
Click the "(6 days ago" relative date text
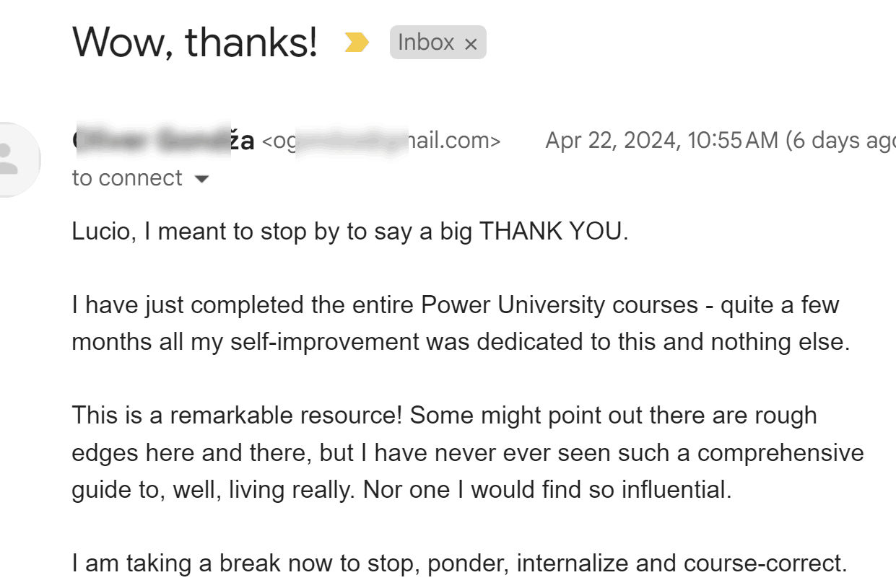coord(839,140)
